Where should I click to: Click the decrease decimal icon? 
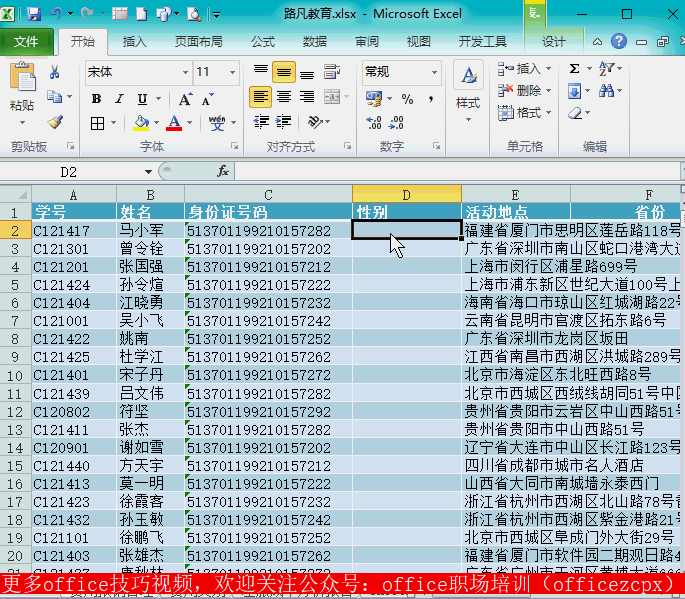tap(396, 123)
